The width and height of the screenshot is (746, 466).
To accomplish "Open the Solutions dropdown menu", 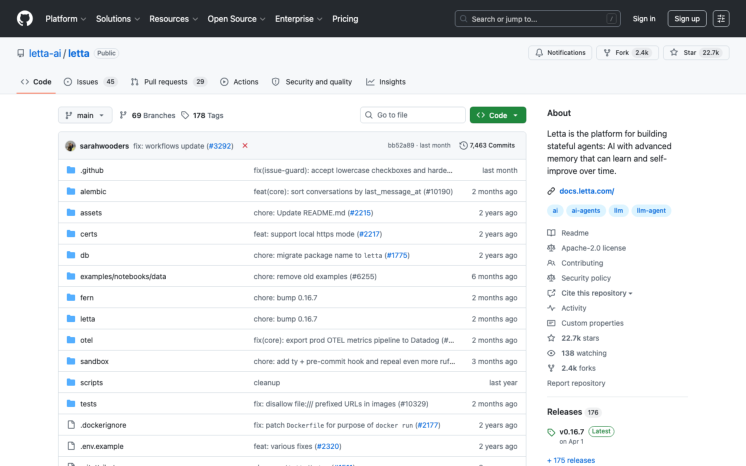I will point(118,19).
